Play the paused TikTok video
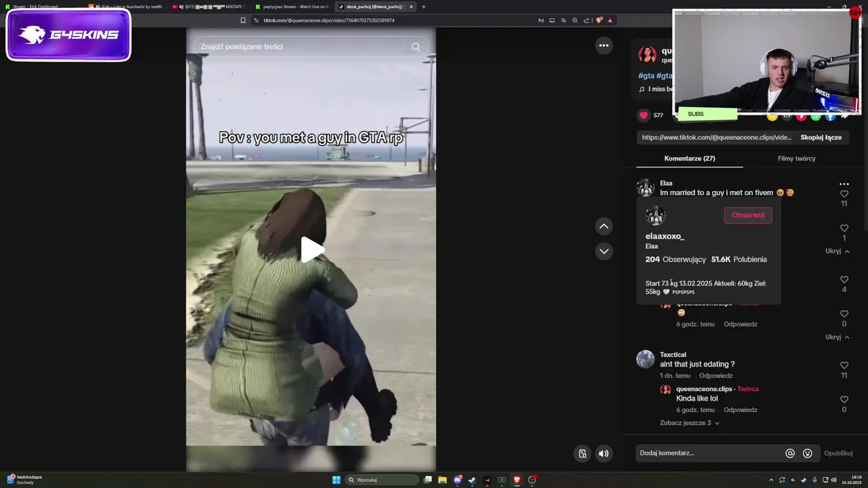This screenshot has width=868, height=488. pos(313,249)
